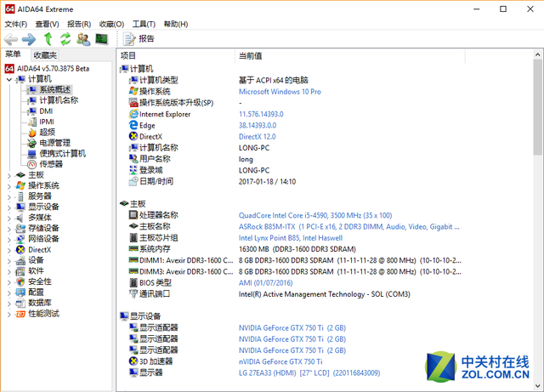
Task: Expand the 显示设备 tree node
Action: [x=9, y=207]
